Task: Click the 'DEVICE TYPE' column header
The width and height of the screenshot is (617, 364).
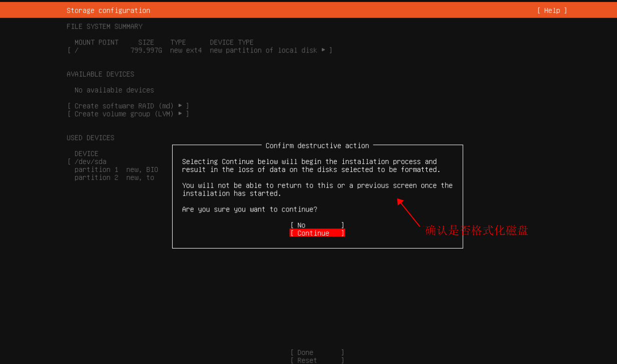Action: click(x=232, y=42)
